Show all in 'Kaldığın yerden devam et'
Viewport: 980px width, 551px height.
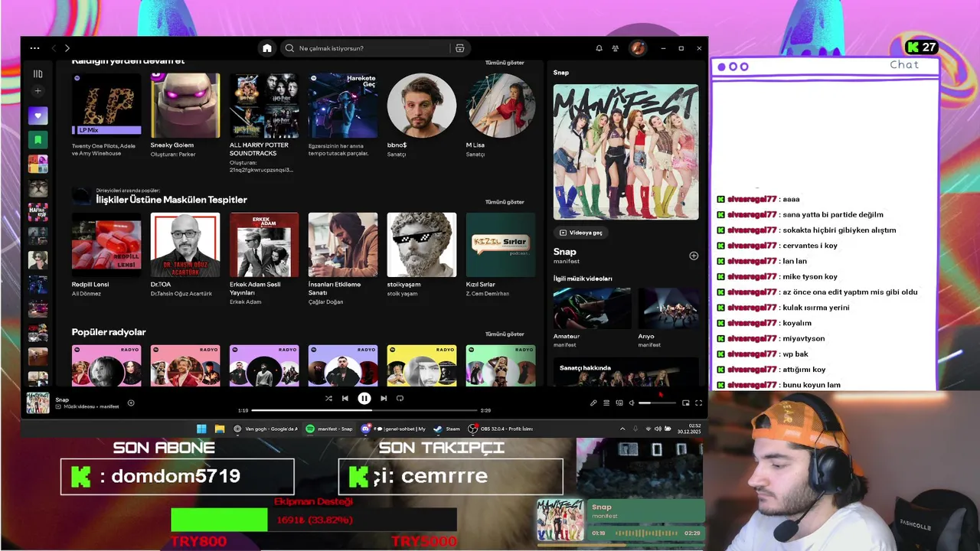[x=505, y=63]
